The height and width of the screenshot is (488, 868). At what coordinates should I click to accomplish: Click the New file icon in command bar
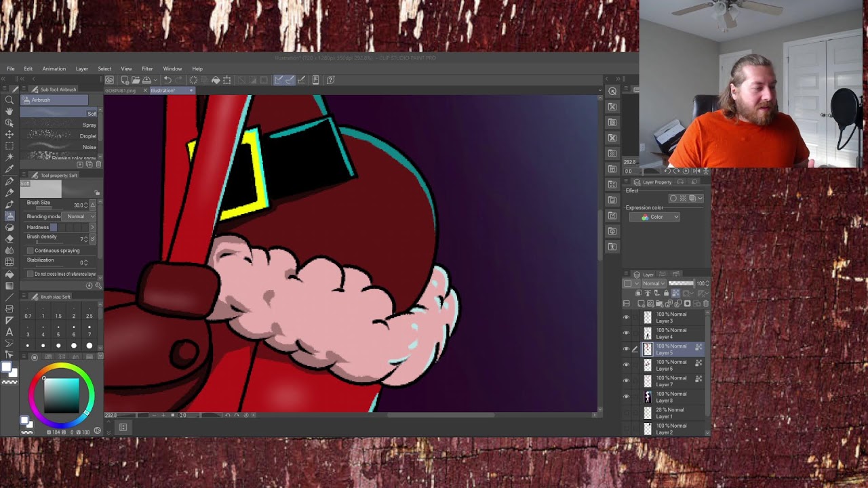click(125, 80)
